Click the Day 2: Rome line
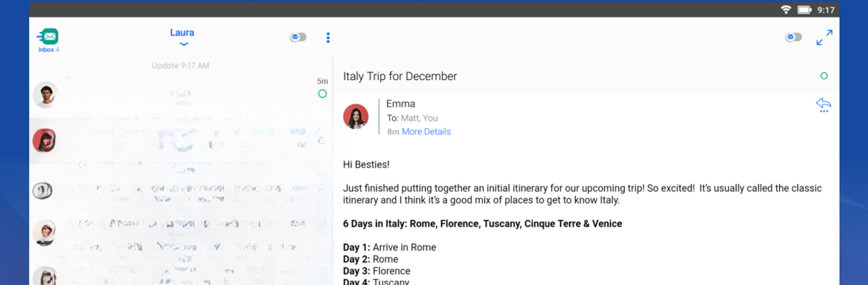This screenshot has width=868, height=285. coord(370,259)
